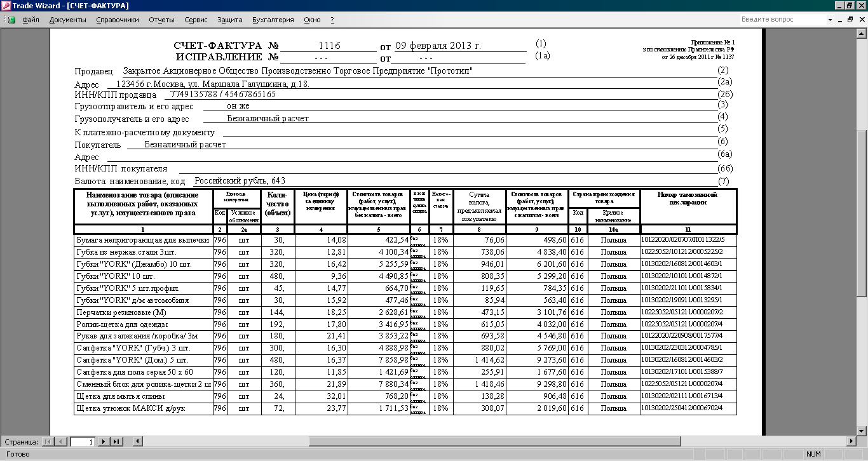The width and height of the screenshot is (868, 461).
Task: Click the document control icon beside Файл
Action: 11,20
